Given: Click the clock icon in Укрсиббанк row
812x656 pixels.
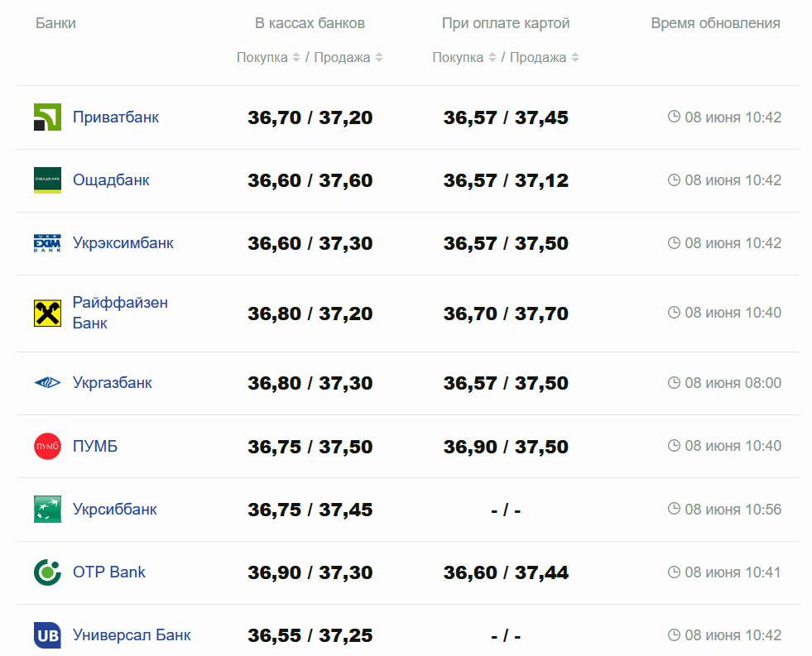Looking at the screenshot, I should 674,510.
